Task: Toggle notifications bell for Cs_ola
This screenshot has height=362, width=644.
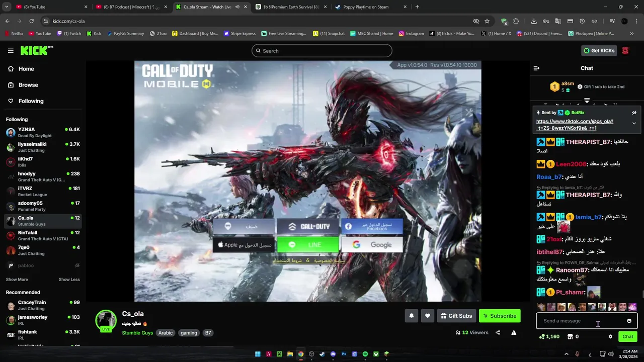Action: pos(412,316)
